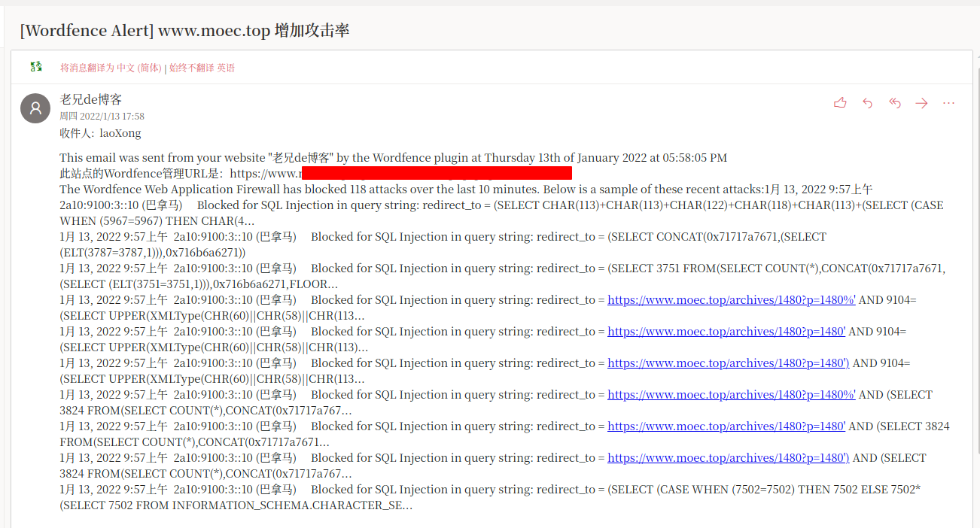Open the 1480' link followed by AND (SELECT 3824
This screenshot has height=528, width=980.
coord(726,426)
